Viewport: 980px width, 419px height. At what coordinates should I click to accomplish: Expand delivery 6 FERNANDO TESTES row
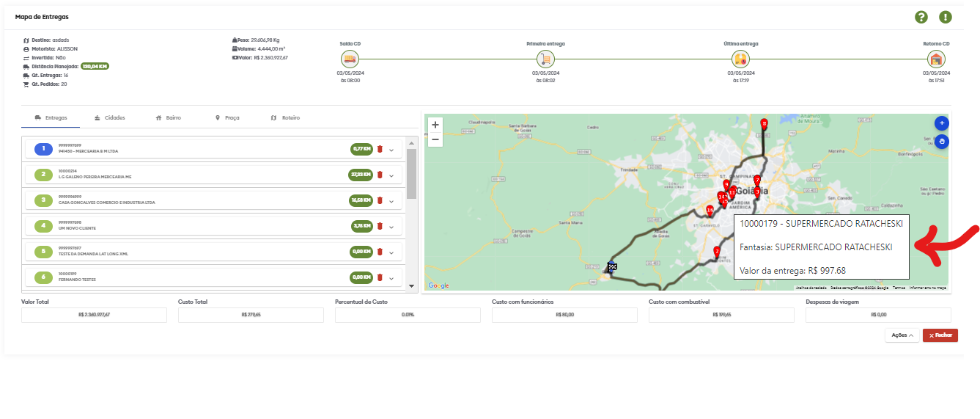(x=391, y=278)
